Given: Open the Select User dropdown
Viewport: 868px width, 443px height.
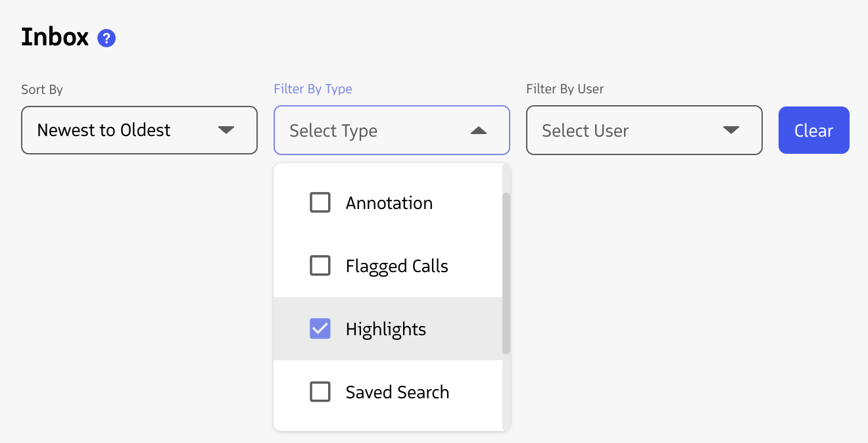Looking at the screenshot, I should click(644, 130).
